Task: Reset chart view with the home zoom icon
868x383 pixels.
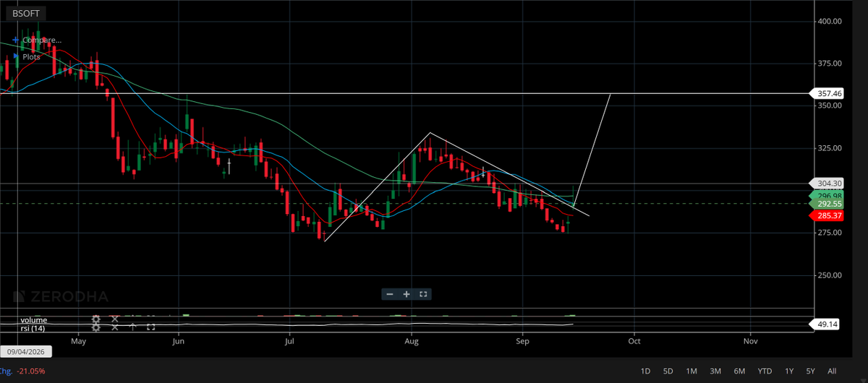Action: (424, 294)
